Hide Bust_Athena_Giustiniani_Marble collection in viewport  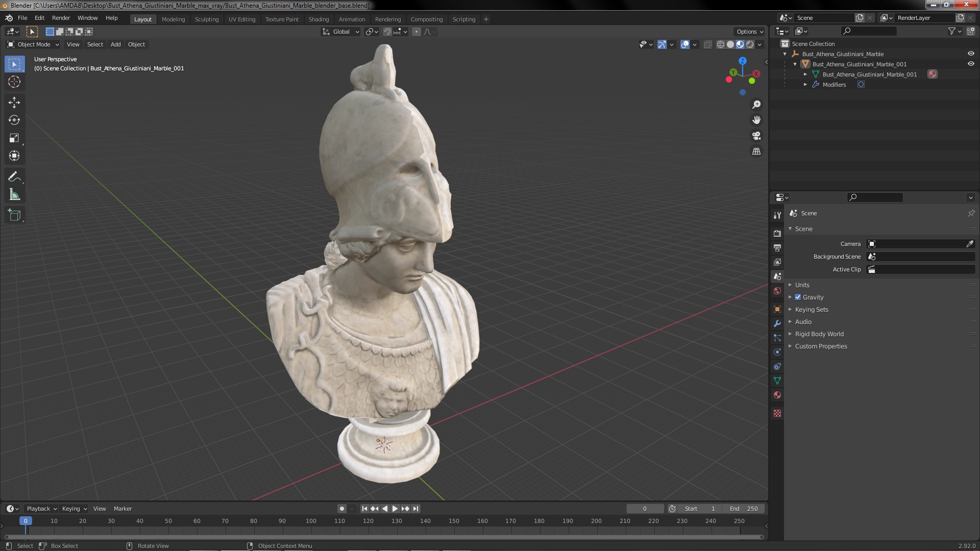971,54
